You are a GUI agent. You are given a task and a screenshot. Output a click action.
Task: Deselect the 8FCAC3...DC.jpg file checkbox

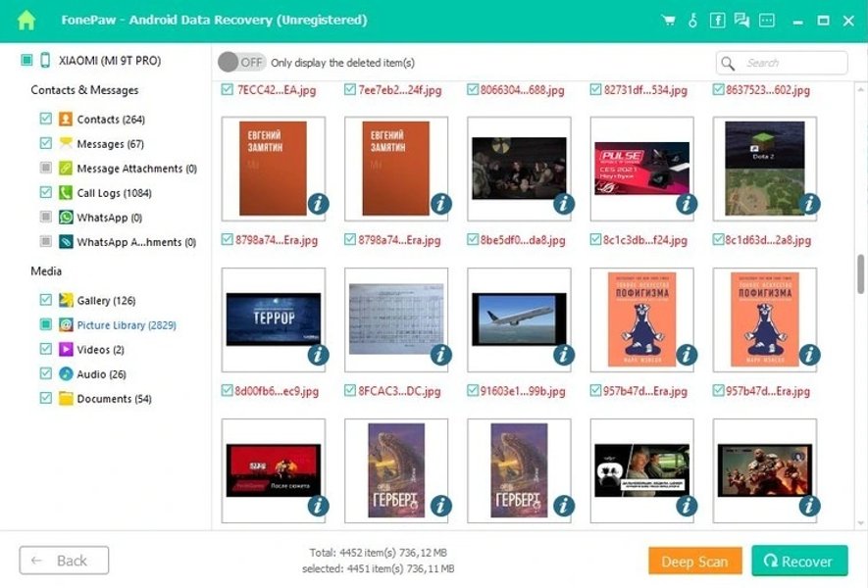[351, 390]
